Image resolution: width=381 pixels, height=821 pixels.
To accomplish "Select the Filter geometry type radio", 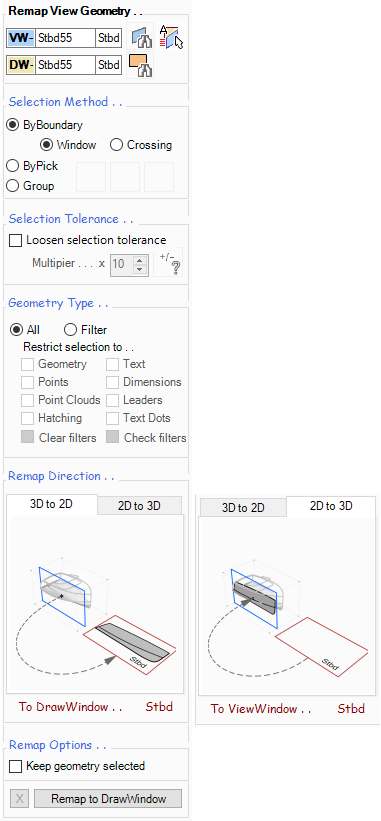I will tap(85, 330).
